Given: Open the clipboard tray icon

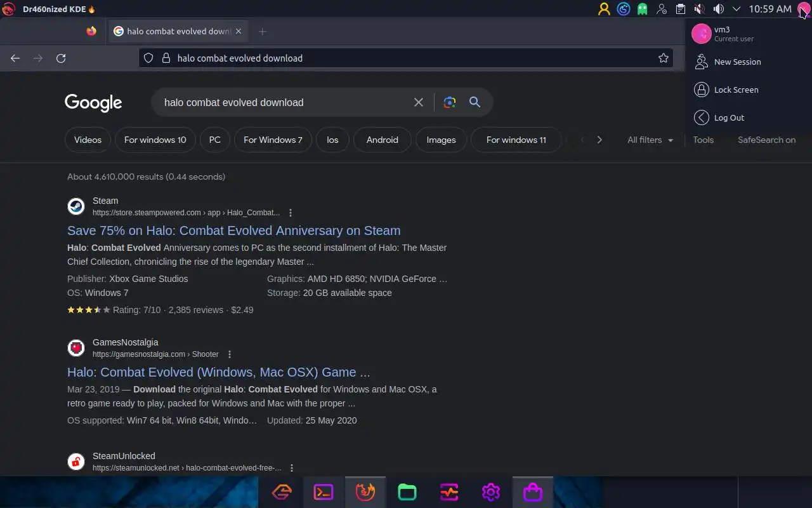Looking at the screenshot, I should (680, 9).
